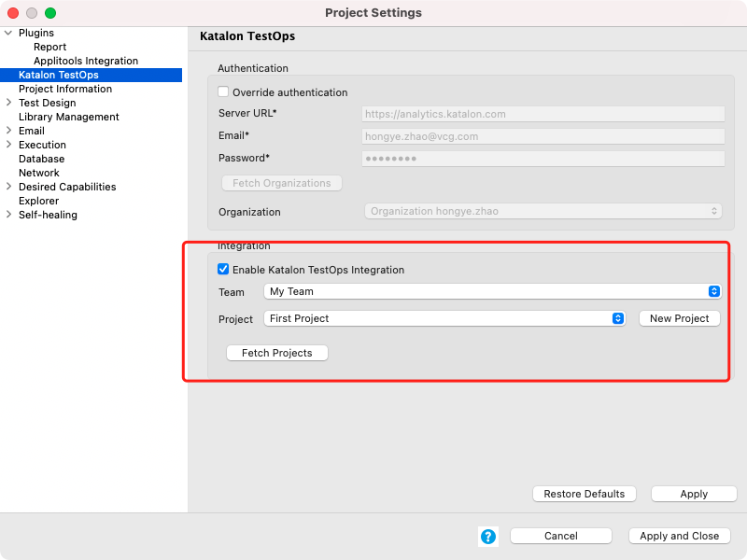This screenshot has height=560, width=747.
Task: Tick the Override authentication checkbox
Action: click(223, 91)
